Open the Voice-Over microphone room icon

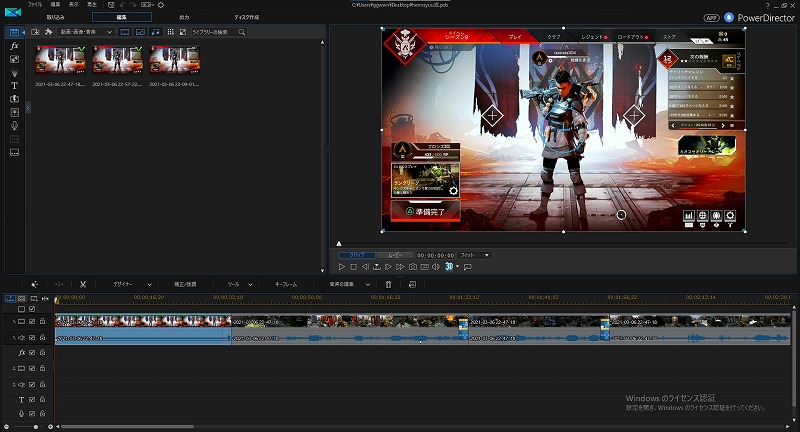[x=14, y=125]
